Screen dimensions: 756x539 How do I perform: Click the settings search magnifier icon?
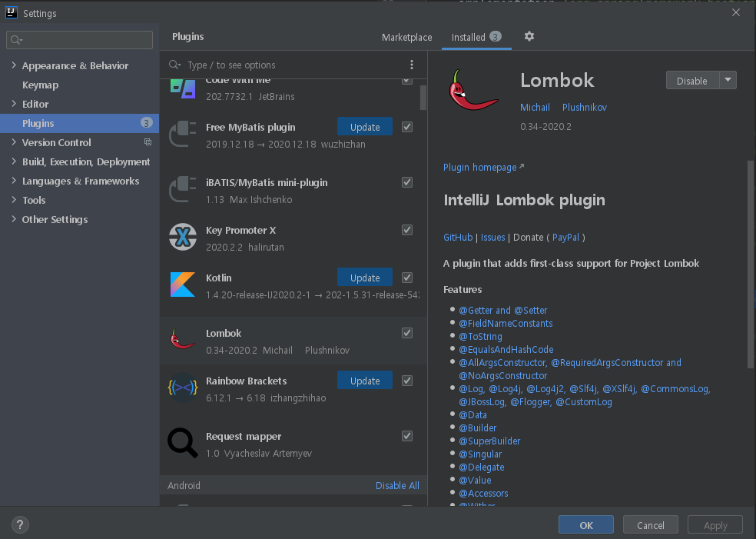(x=16, y=40)
